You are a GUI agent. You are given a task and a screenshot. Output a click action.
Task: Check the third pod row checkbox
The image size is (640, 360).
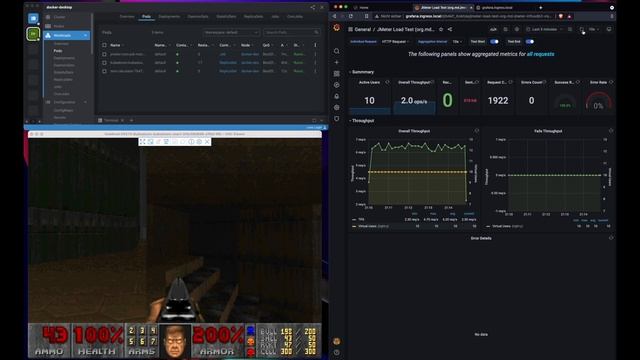tap(104, 71)
